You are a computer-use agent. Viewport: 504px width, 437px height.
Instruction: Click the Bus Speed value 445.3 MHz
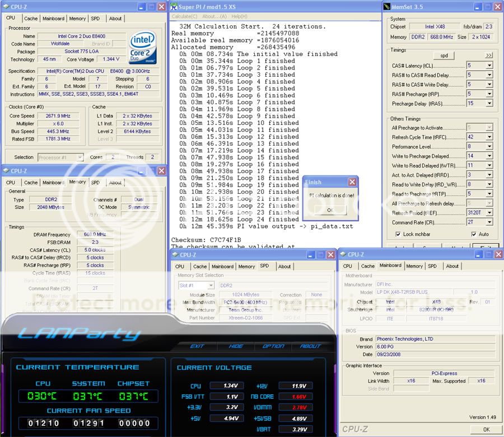58,131
